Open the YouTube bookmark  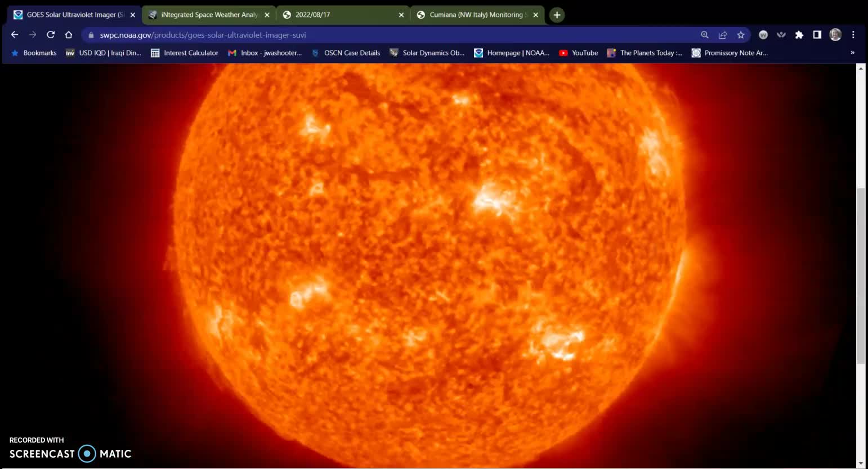(x=579, y=53)
